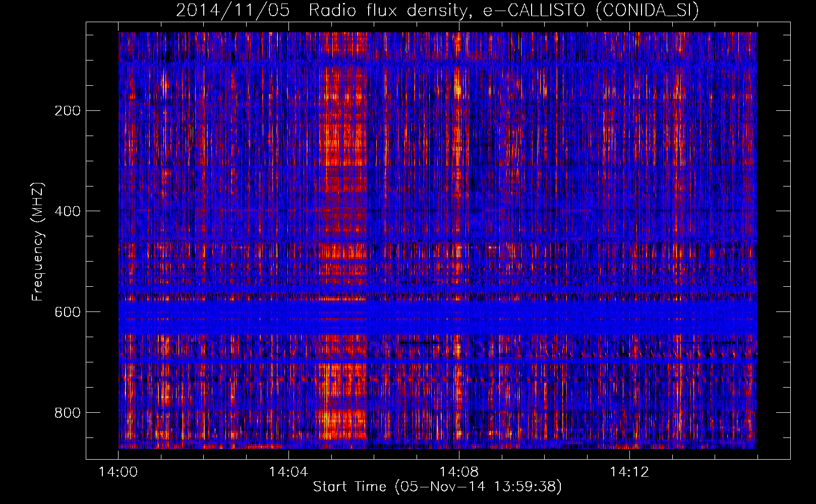Click the 'Frequency (MHZ)' y-axis label
This screenshot has width=816, height=504.
[38, 242]
